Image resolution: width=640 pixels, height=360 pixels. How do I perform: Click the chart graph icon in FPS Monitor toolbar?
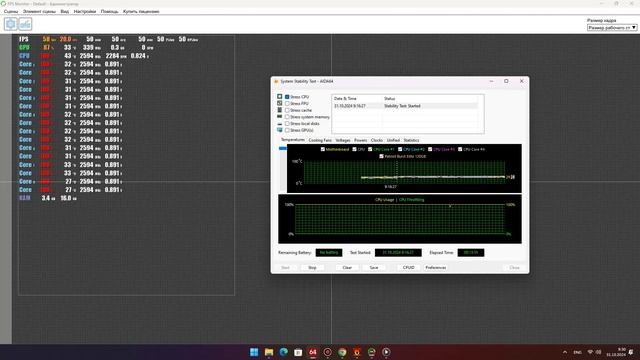pos(25,24)
